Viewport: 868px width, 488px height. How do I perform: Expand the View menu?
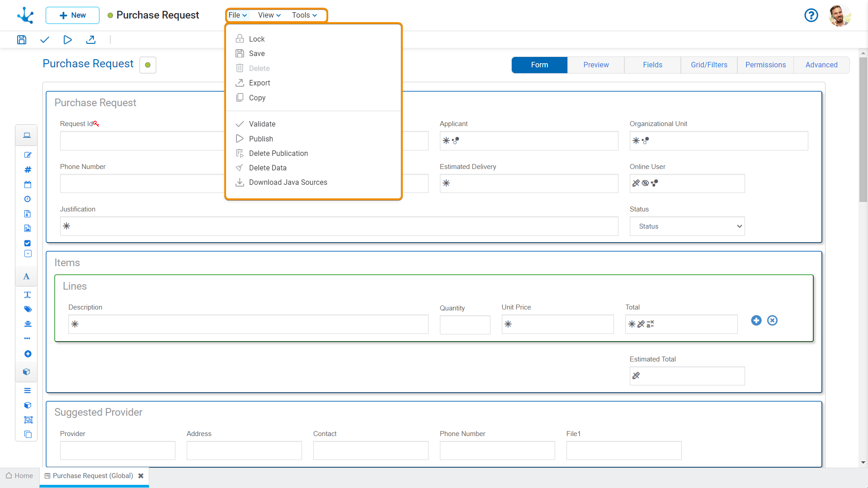tap(269, 15)
